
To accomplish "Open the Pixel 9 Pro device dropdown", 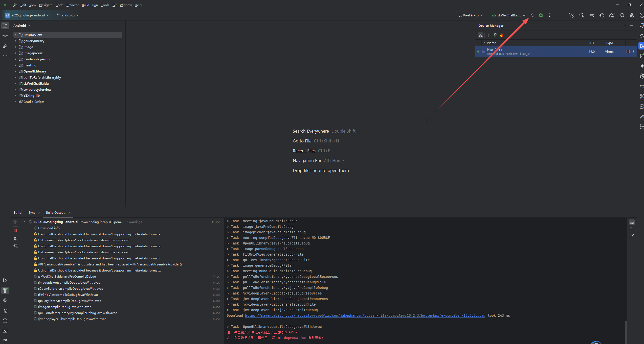I will click(471, 15).
